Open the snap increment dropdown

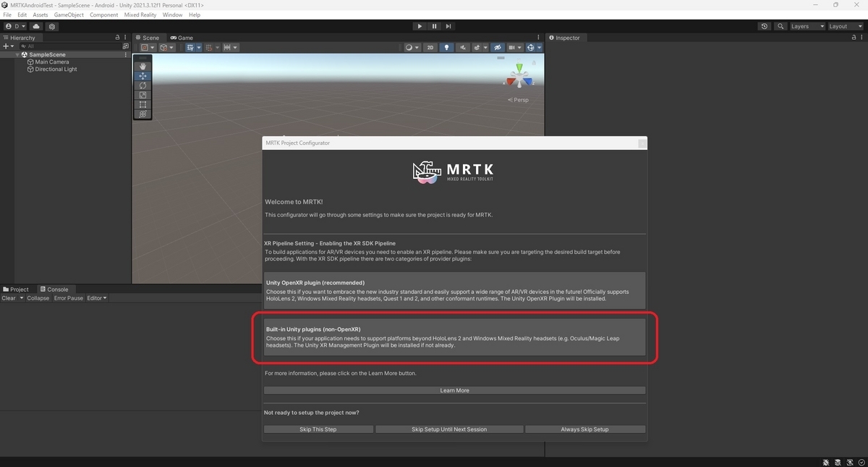[x=231, y=47]
